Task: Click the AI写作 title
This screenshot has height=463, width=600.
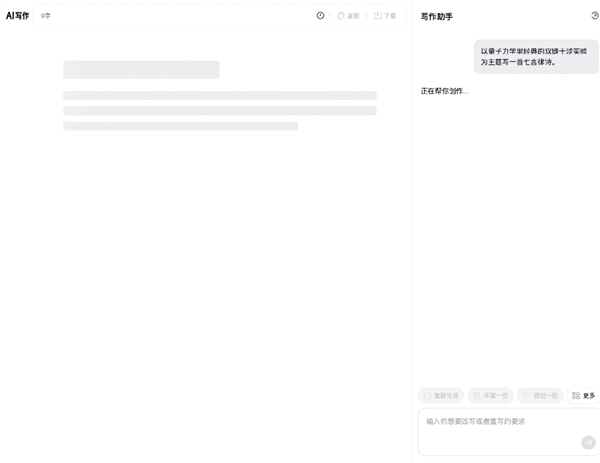Action: (x=18, y=16)
